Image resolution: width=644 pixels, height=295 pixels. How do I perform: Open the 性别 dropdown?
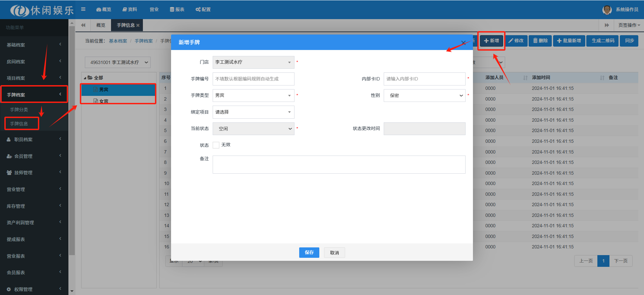424,96
